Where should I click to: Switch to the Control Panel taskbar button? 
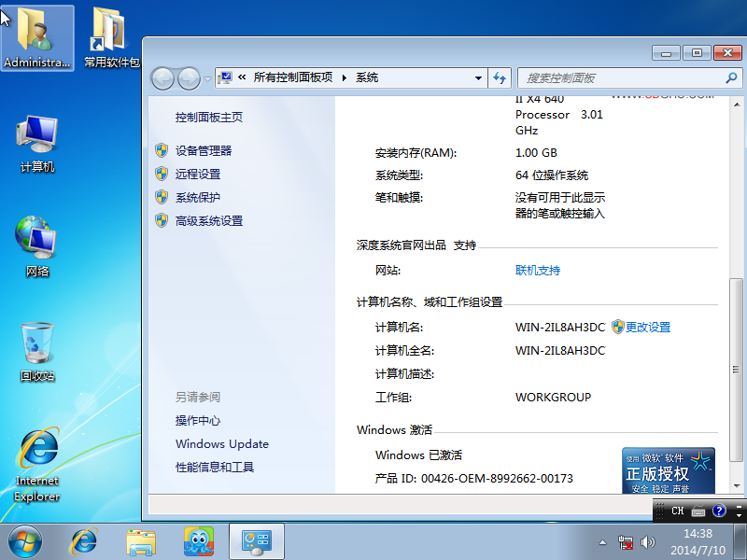click(256, 542)
